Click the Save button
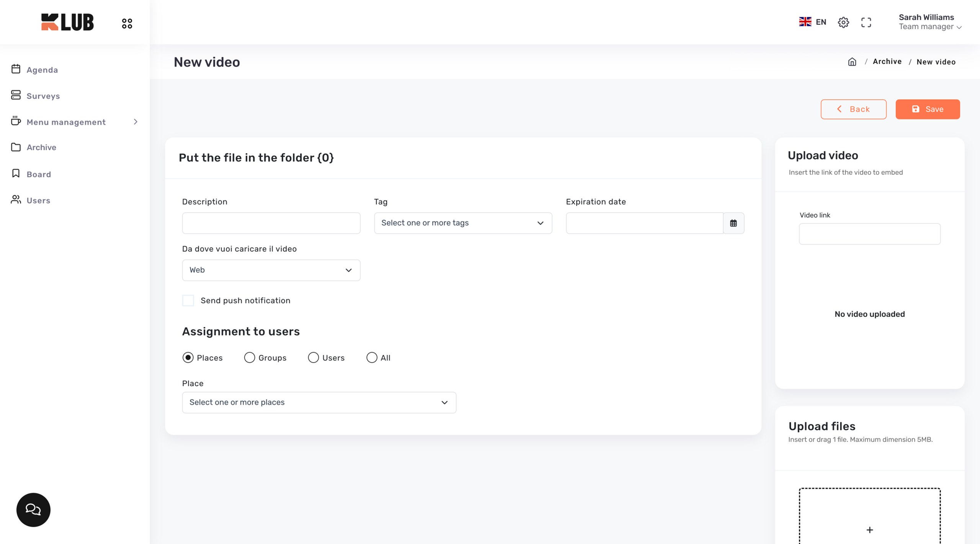This screenshot has height=544, width=980. [927, 109]
